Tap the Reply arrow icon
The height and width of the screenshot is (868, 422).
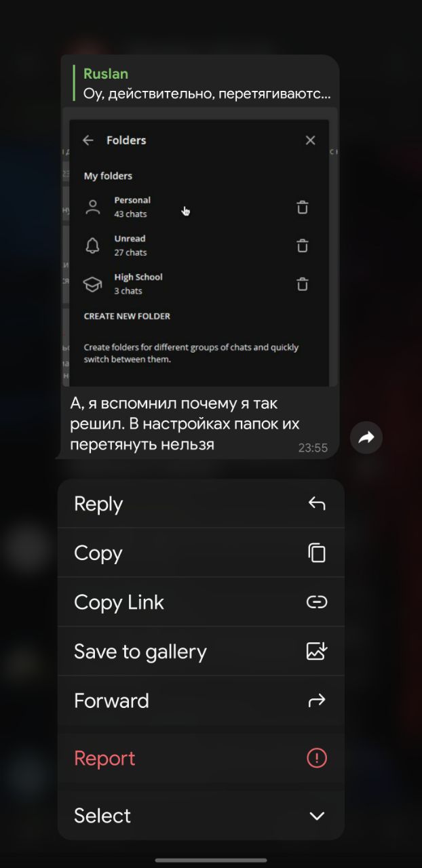click(x=317, y=503)
